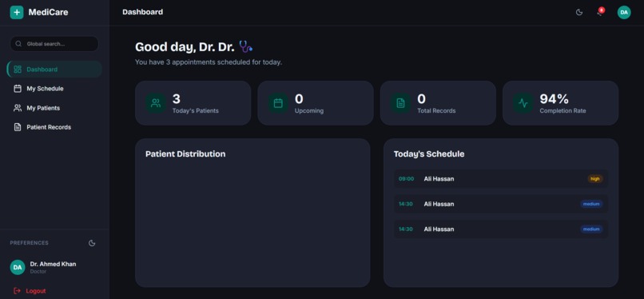Click the Today's Schedule heading
Viewport: 644px width, 299px height.
click(x=429, y=154)
